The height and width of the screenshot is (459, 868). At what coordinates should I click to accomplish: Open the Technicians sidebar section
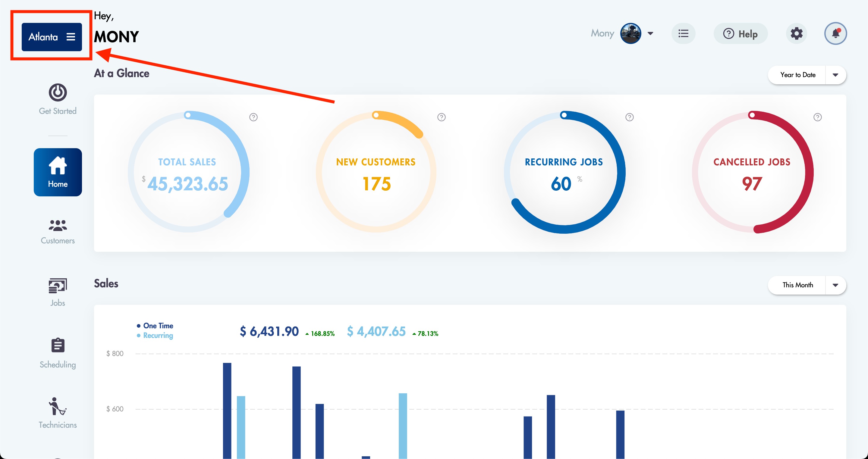click(58, 413)
